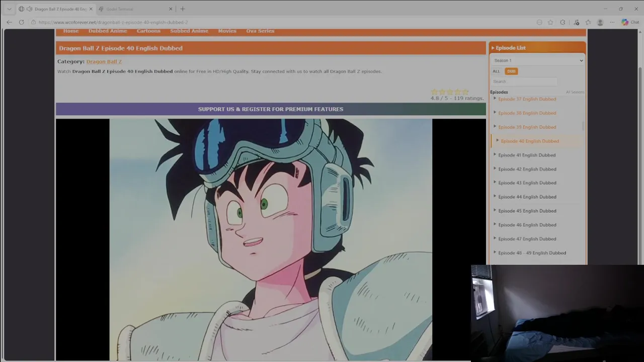This screenshot has width=644, height=362.
Task: Open the Dragon Ball Z category link
Action: pos(104,61)
